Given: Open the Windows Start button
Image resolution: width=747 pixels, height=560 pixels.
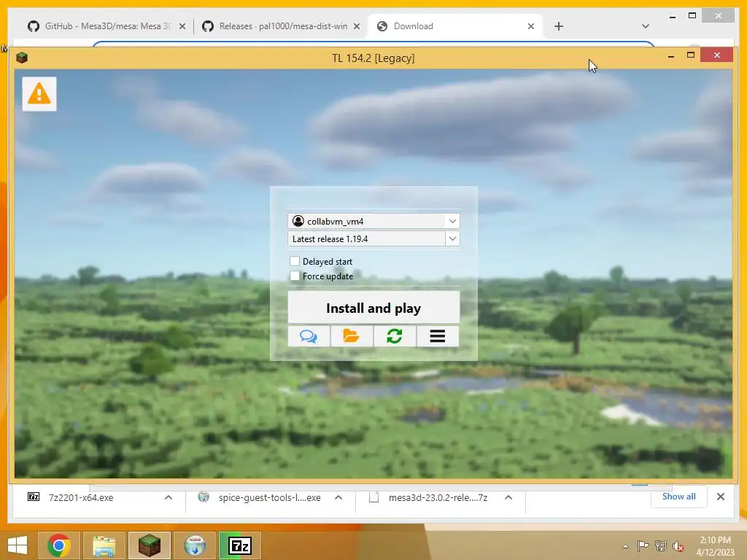Looking at the screenshot, I should (18, 545).
